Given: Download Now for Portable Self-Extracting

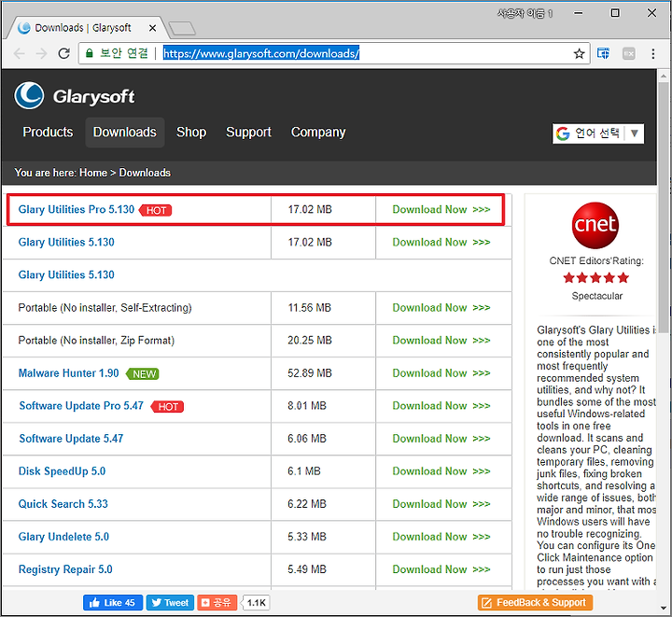Looking at the screenshot, I should (x=441, y=308).
